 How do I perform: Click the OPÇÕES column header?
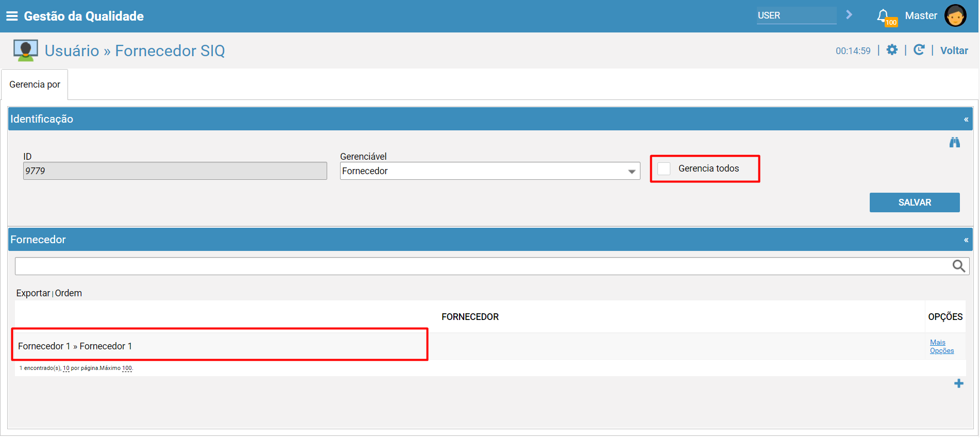[x=945, y=317]
